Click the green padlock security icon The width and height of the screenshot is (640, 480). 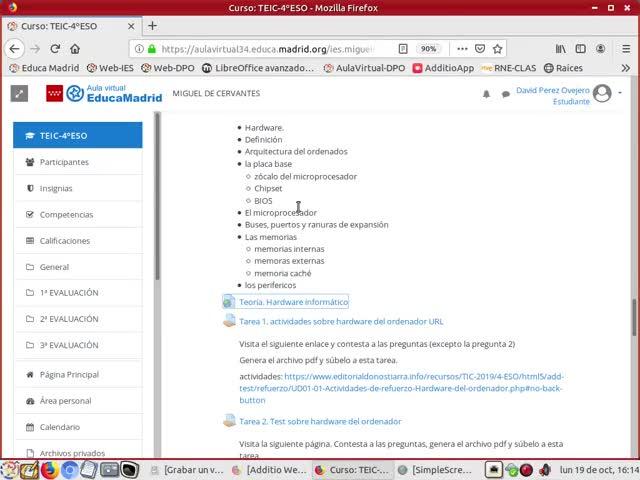pos(151,49)
